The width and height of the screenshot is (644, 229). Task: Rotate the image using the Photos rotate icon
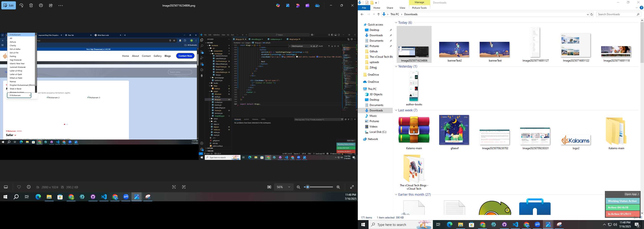click(x=21, y=5)
